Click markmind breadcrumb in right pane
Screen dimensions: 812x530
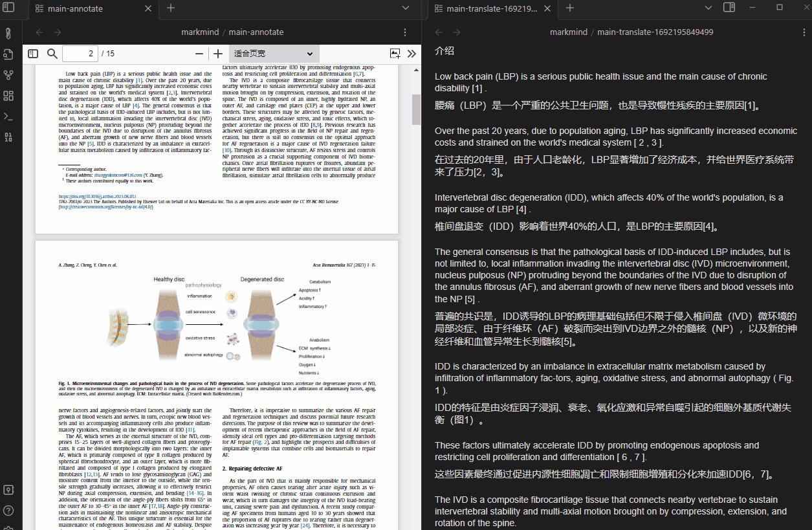[569, 32]
